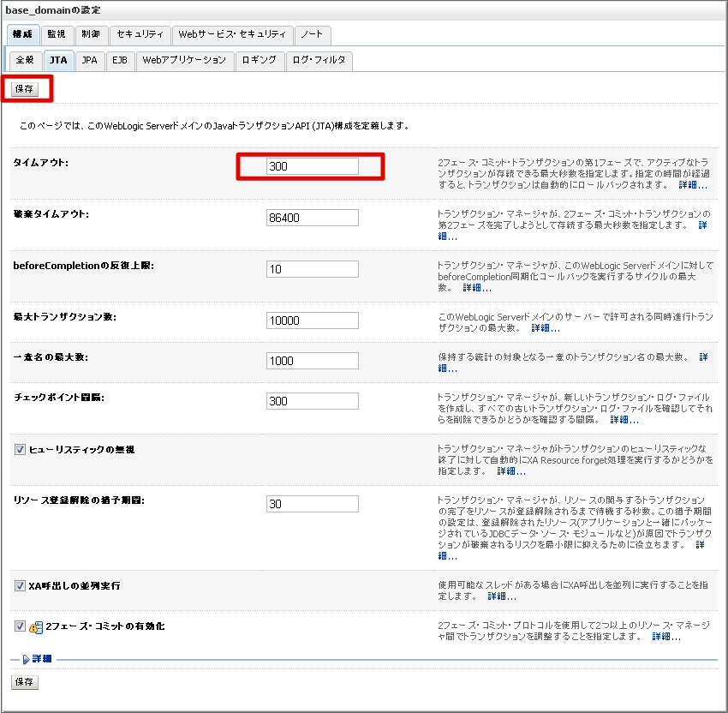
Task: Select the Webアプリケーション sub-tab
Action: 184,60
